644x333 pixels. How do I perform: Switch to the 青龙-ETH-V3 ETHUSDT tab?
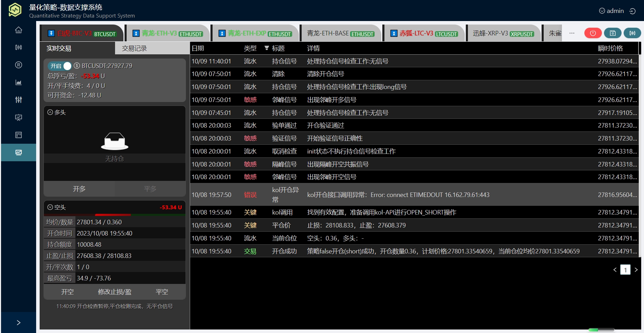(168, 34)
